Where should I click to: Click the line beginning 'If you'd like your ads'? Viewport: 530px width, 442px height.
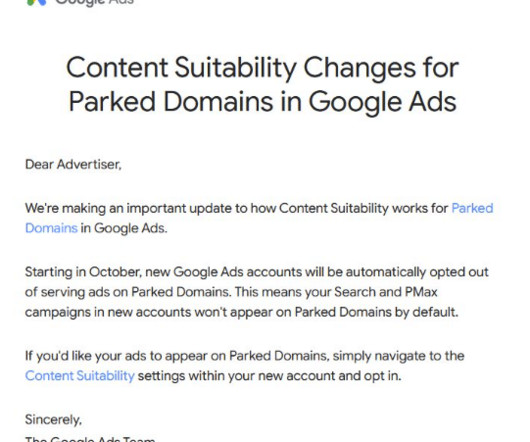244,356
